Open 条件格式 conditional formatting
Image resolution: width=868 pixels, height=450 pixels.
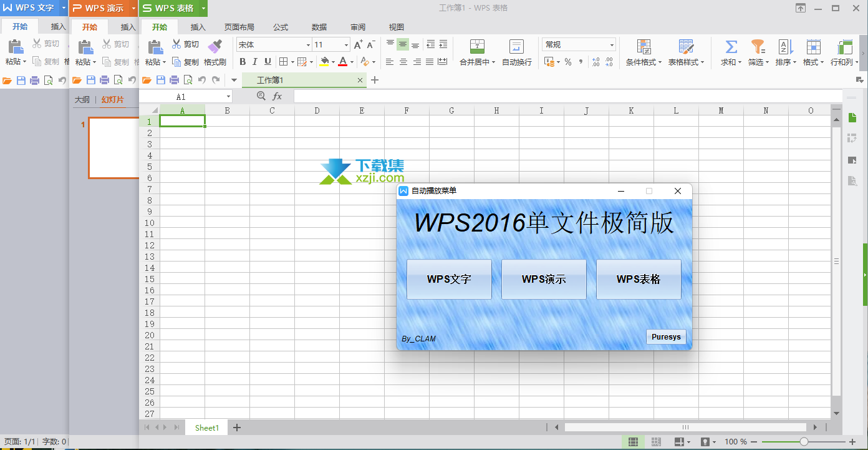(644, 53)
